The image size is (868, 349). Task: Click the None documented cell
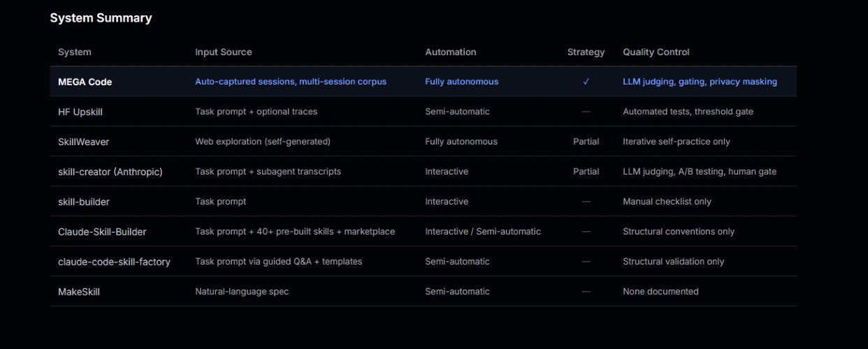point(660,292)
